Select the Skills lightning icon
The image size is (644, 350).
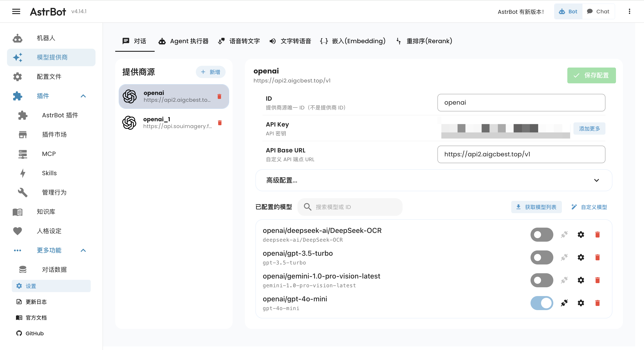tap(23, 173)
